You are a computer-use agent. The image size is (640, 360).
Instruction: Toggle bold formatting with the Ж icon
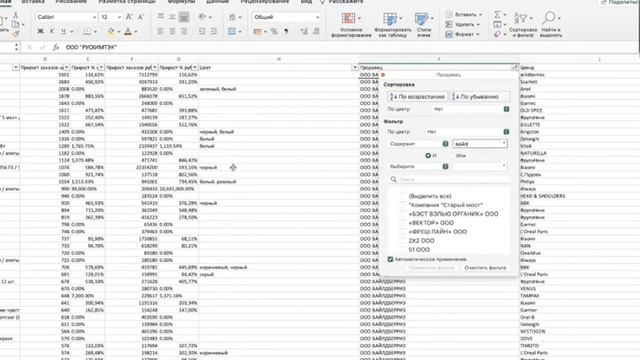point(40,31)
